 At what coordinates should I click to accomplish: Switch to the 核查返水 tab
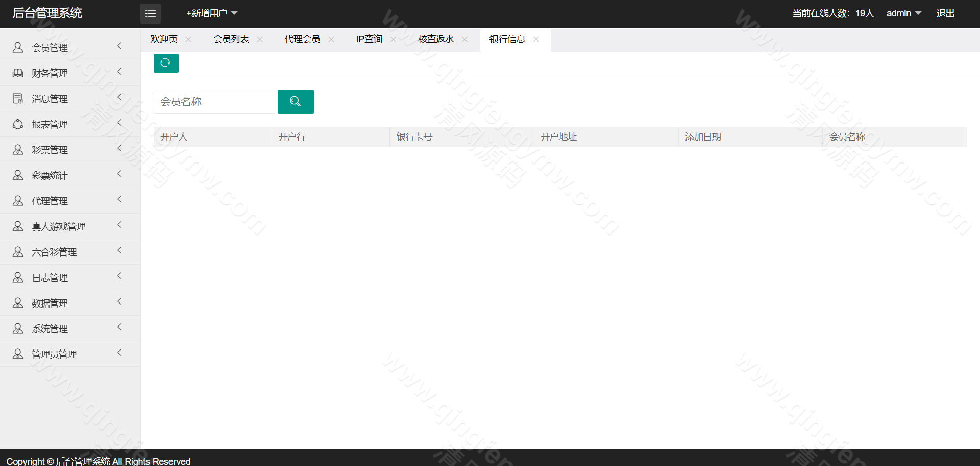coord(436,39)
